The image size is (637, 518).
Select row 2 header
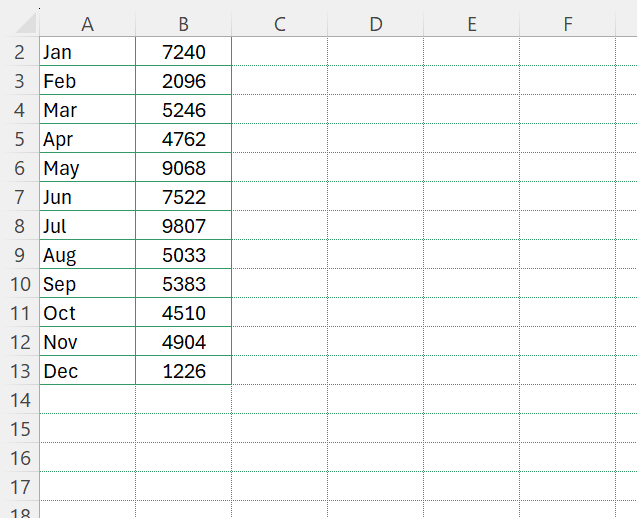(20, 52)
